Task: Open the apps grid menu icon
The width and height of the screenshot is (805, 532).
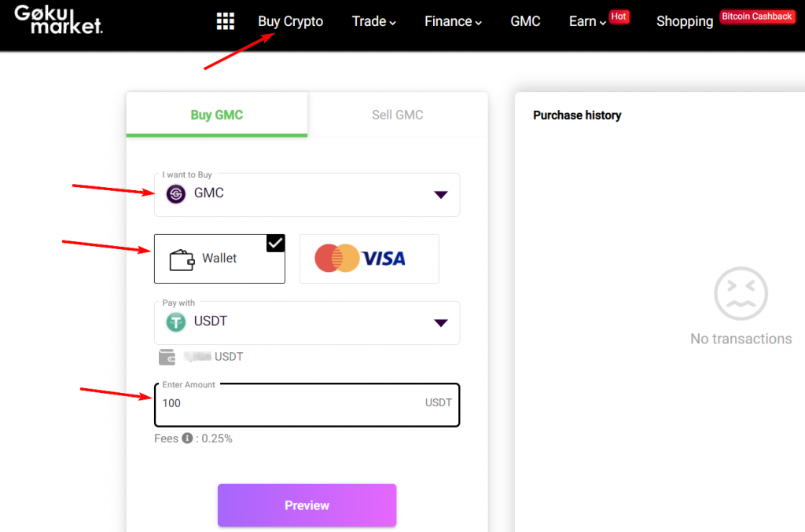Action: coord(226,21)
